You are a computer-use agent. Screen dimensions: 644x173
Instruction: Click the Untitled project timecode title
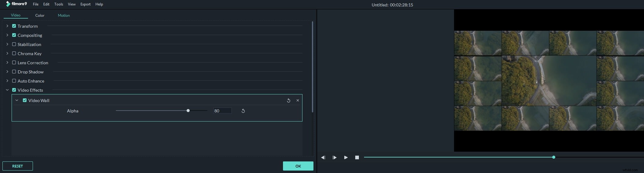pos(392,5)
